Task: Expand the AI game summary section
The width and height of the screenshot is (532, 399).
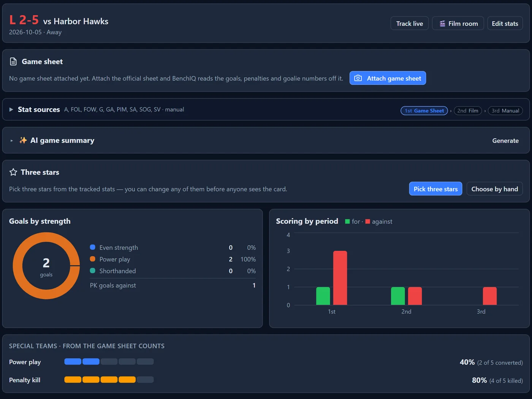Action: (11, 141)
